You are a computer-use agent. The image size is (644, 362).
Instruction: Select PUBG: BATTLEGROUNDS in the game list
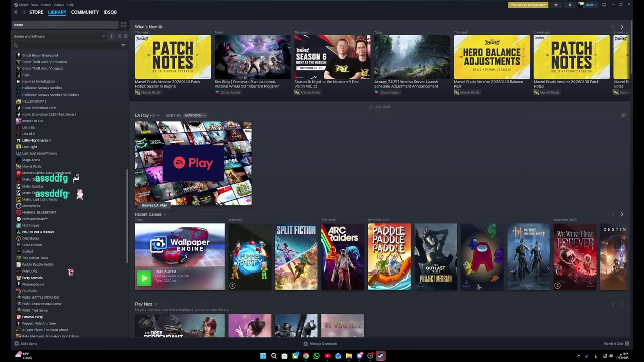(x=40, y=297)
